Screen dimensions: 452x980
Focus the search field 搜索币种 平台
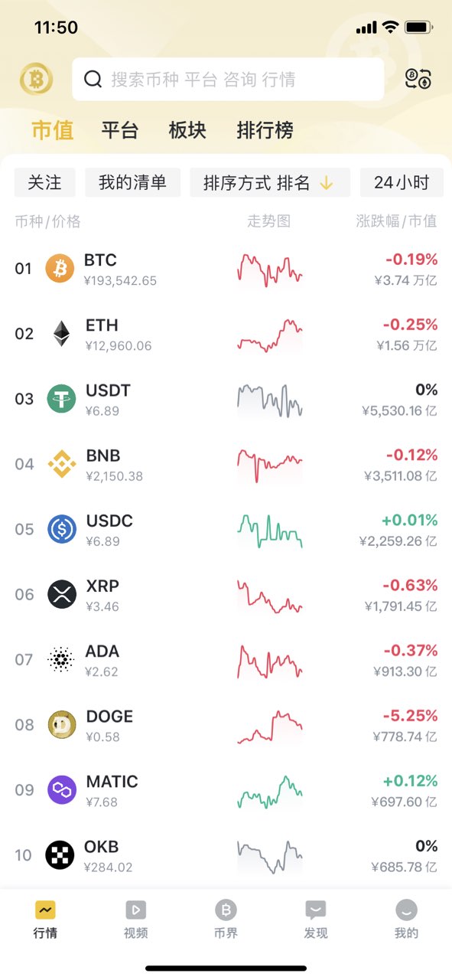[x=228, y=79]
